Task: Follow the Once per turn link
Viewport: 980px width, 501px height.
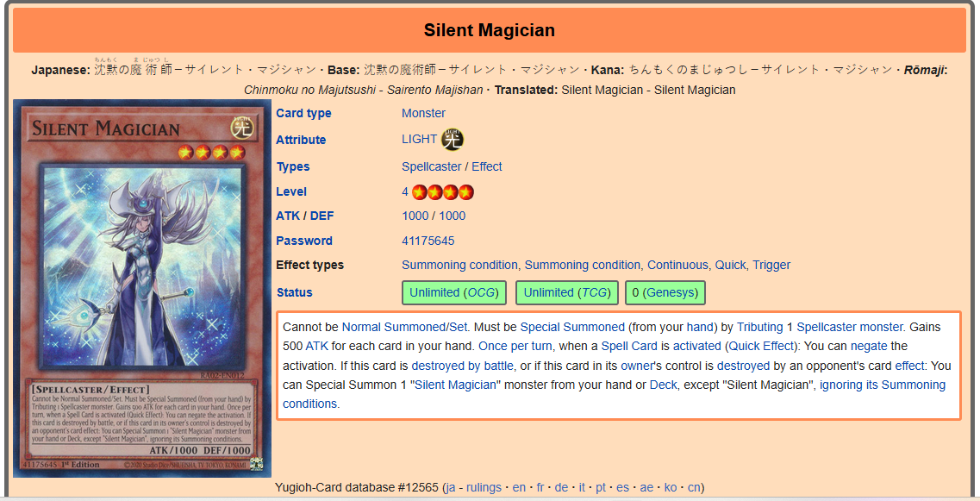Action: 515,346
